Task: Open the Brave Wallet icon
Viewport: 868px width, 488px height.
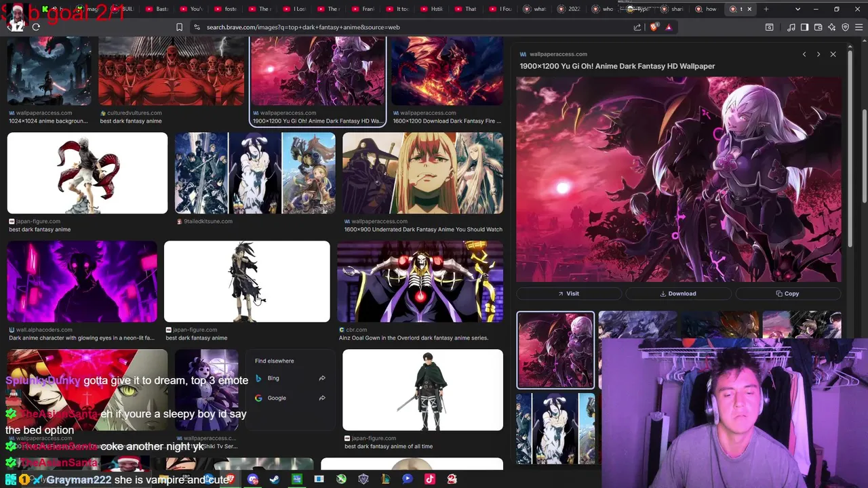Action: click(818, 27)
